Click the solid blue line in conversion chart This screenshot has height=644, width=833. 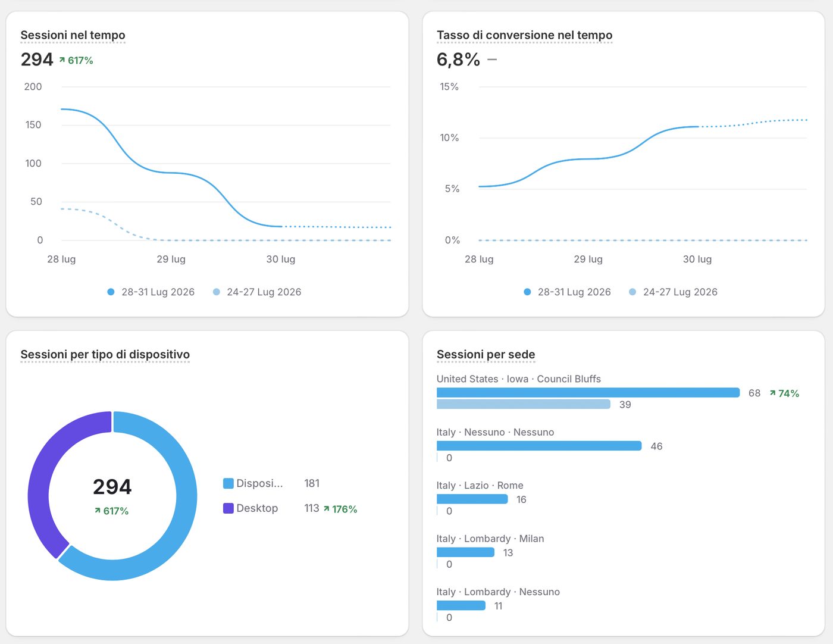tap(588, 159)
